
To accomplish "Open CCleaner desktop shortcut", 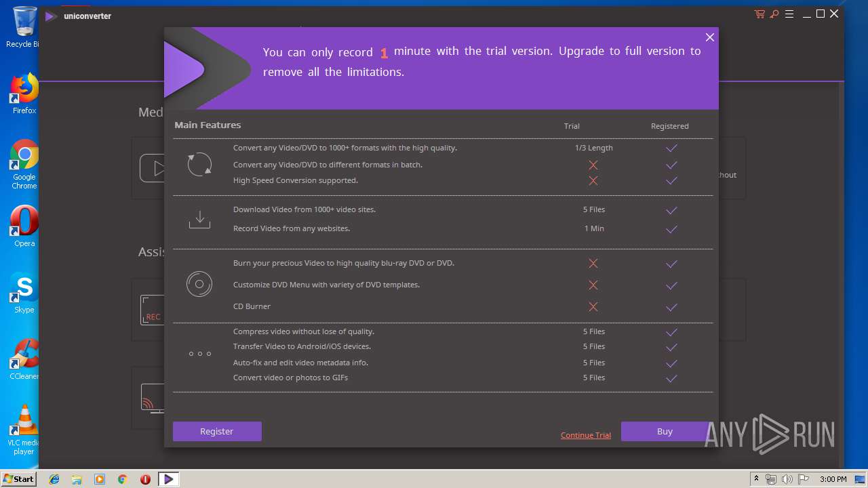I will click(24, 359).
